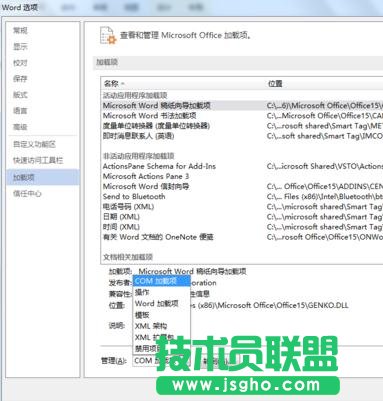This screenshot has height=401, width=383.
Task: Click the 活动应用程序加载项 group heading
Action: click(135, 95)
